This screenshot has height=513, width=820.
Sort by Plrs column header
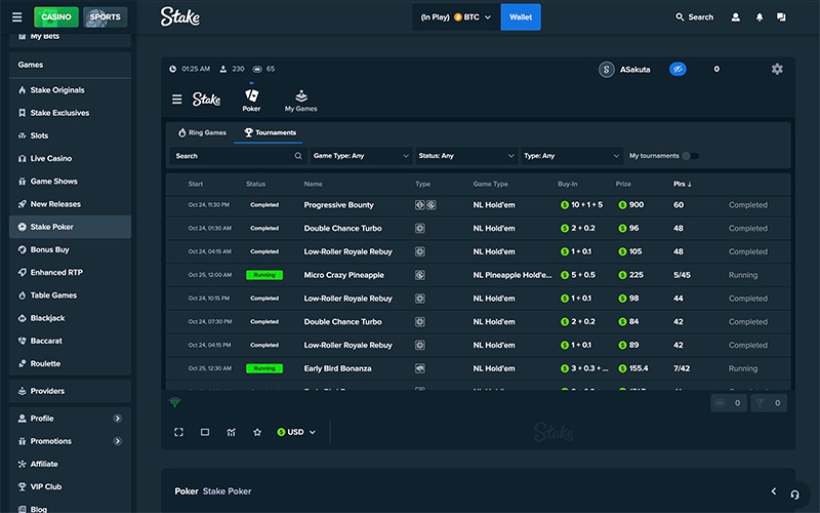click(682, 184)
